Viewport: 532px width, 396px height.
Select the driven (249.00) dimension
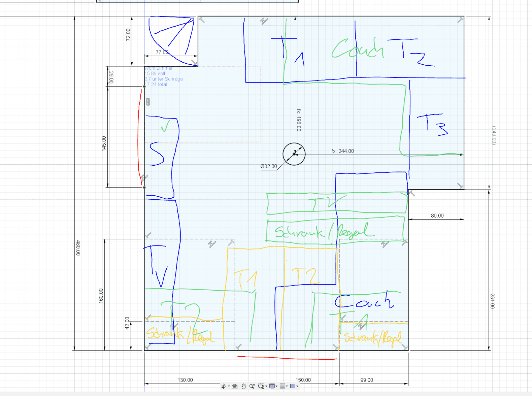click(x=494, y=135)
